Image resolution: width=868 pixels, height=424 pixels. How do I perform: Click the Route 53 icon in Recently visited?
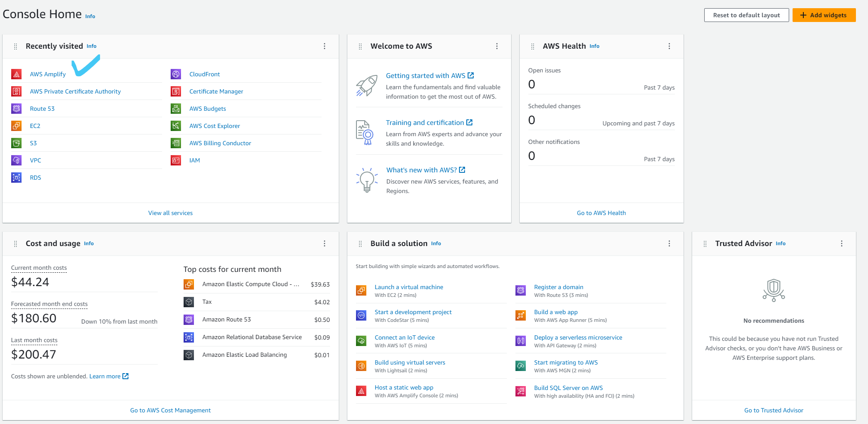[x=16, y=109]
